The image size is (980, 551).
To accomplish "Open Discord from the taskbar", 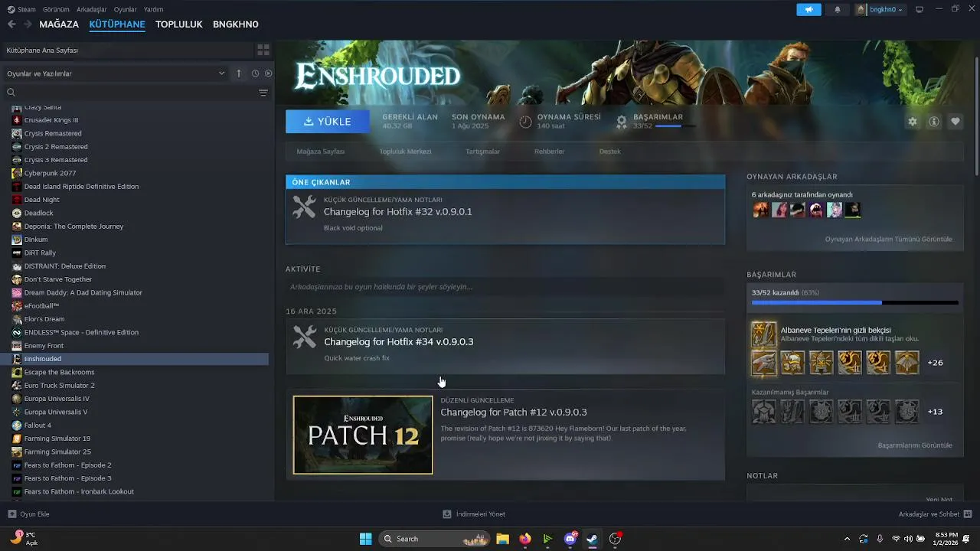I will 570,539.
